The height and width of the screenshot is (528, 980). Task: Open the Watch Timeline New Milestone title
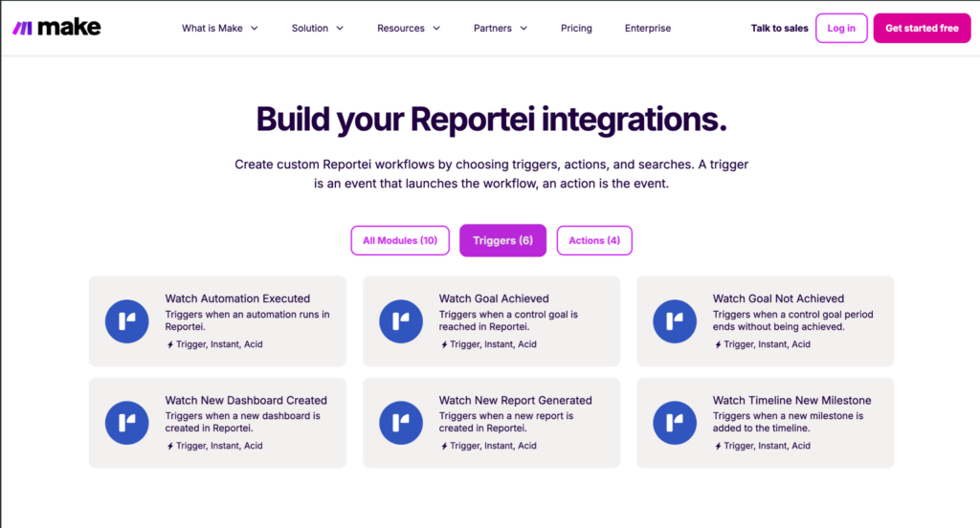(x=791, y=401)
